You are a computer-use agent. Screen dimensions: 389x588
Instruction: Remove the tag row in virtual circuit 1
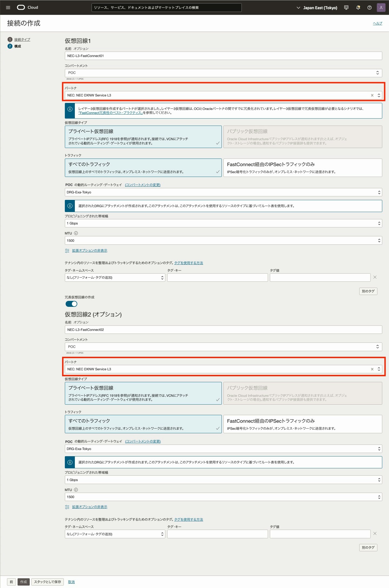click(375, 277)
